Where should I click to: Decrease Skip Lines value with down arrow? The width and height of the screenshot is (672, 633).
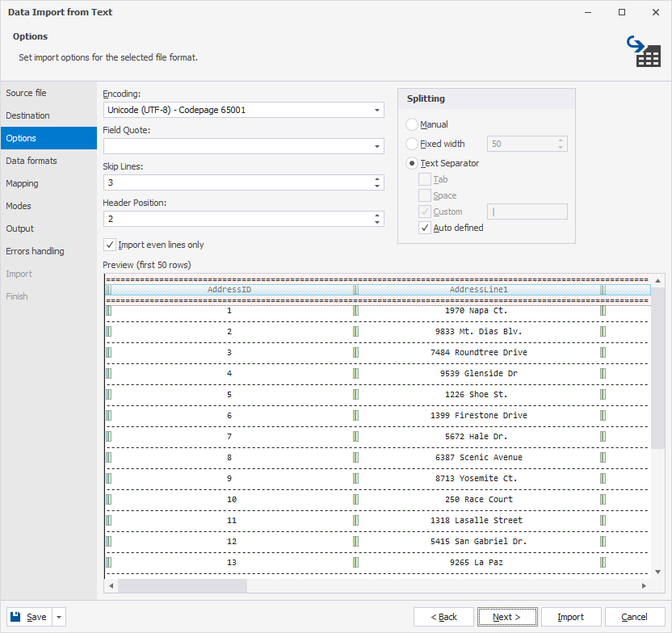(377, 187)
